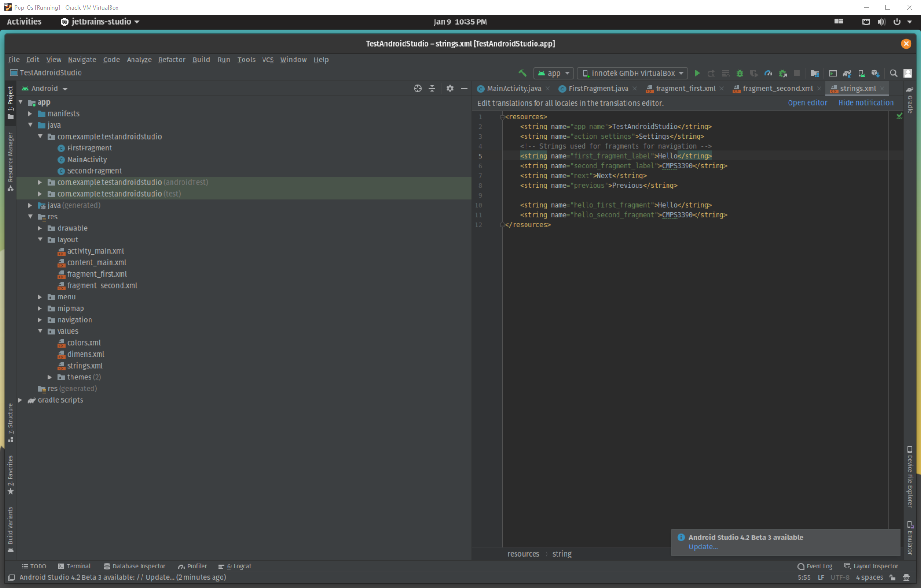
Task: Expand Gradle Scripts node
Action: [x=20, y=400]
